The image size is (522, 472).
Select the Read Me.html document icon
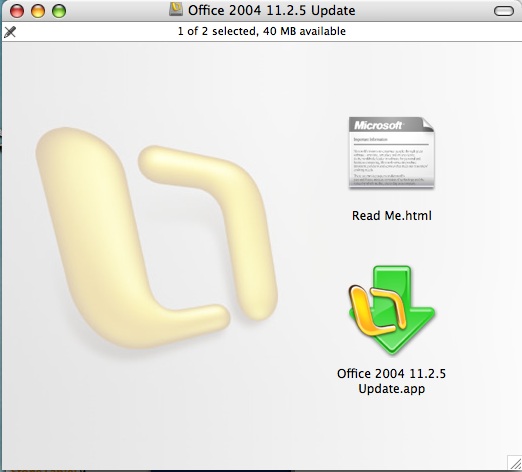[x=392, y=153]
